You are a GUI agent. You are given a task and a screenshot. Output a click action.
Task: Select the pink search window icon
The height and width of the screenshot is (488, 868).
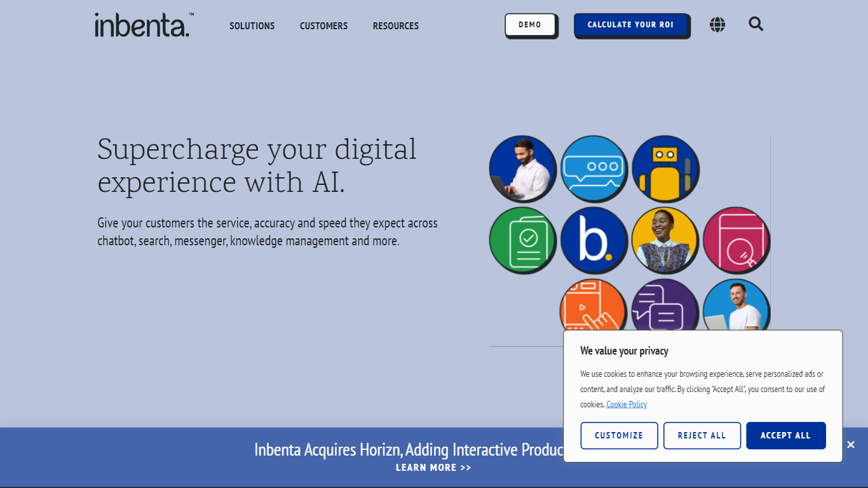click(x=736, y=240)
